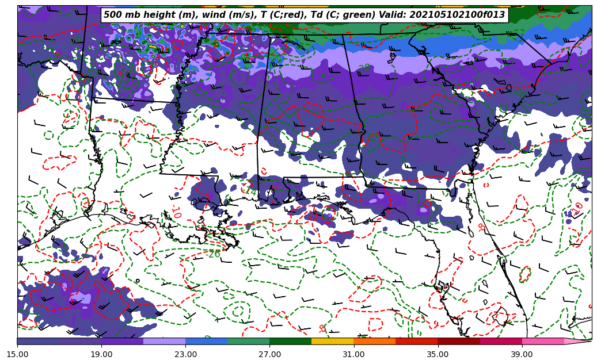Choose the hot pink colorbar segment
Screen dimensions: 597x364
[542, 341]
